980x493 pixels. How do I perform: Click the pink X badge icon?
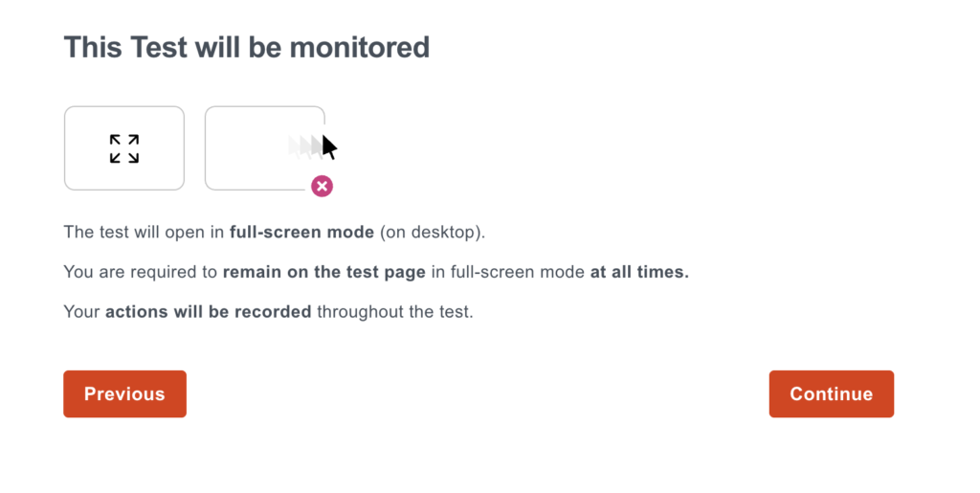(x=322, y=187)
